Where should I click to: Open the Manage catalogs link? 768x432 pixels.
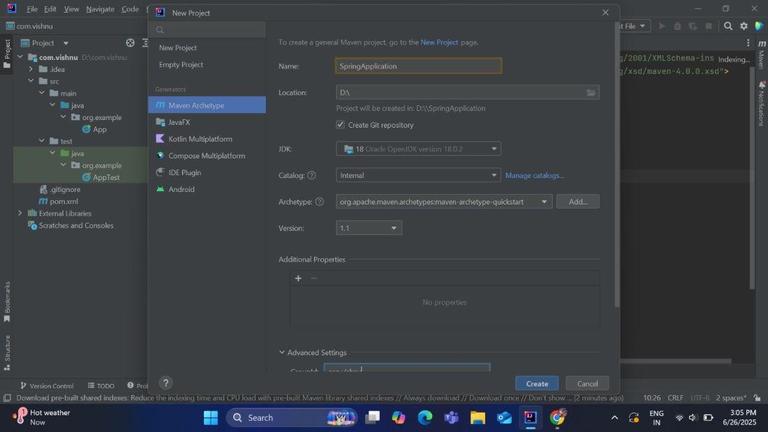pos(534,175)
